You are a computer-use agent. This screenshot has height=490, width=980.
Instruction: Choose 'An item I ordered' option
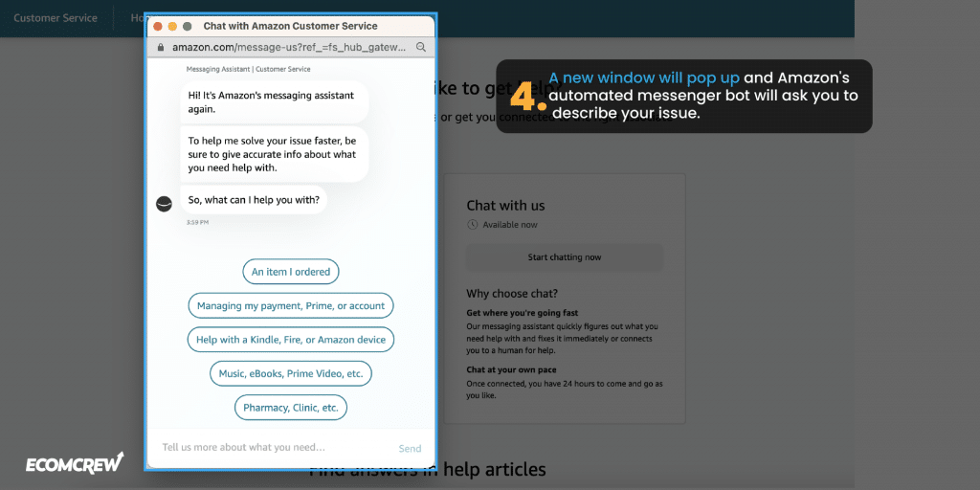click(x=291, y=272)
